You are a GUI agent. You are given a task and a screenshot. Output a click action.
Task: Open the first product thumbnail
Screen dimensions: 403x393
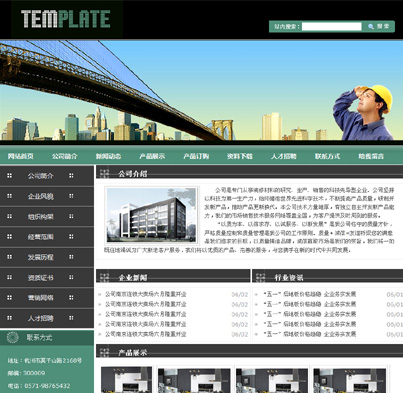[126, 380]
